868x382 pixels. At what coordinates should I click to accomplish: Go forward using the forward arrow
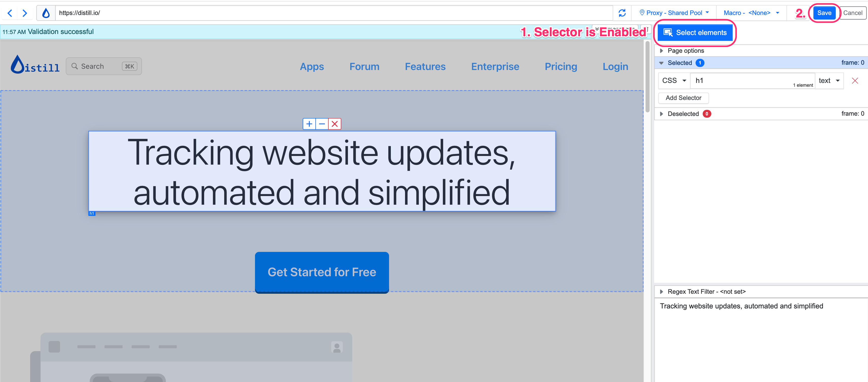25,13
